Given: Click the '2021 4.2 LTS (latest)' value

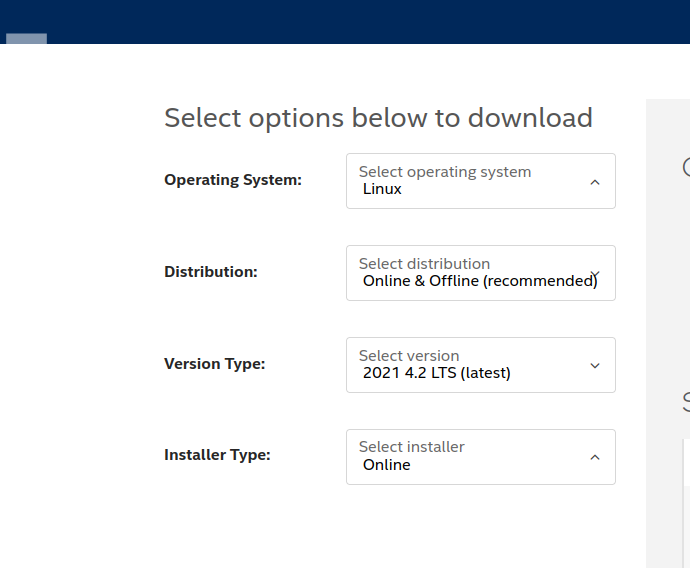Looking at the screenshot, I should click(436, 373).
